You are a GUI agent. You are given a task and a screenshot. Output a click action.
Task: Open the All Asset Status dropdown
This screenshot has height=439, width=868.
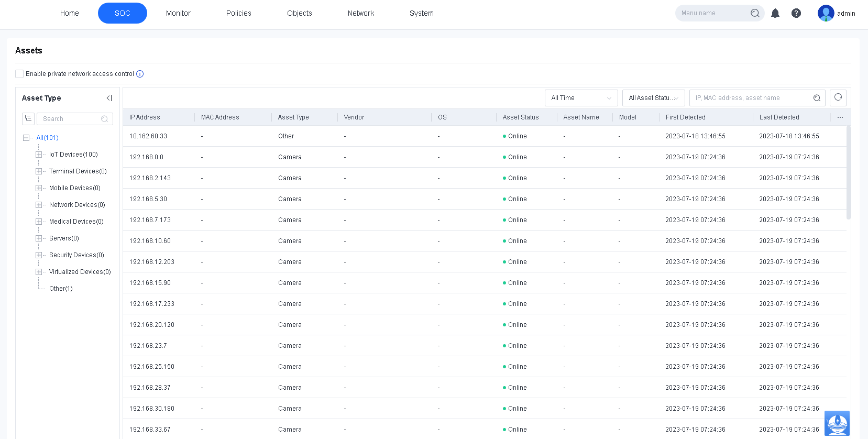pos(653,98)
